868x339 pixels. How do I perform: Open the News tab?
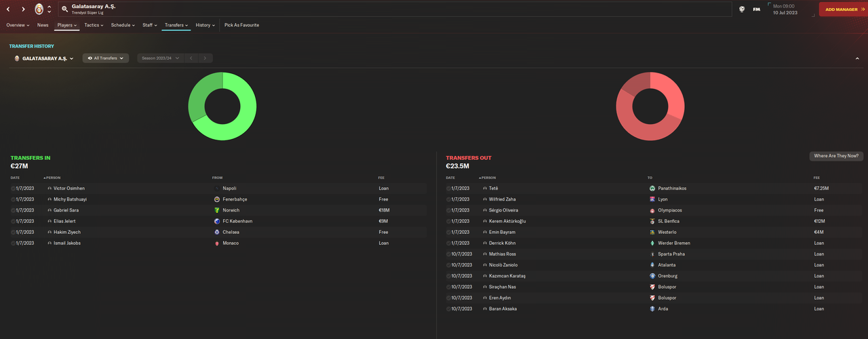[43, 25]
